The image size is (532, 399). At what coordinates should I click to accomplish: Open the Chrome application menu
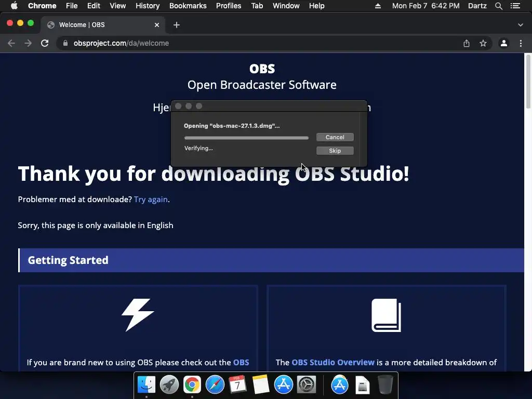point(42,6)
